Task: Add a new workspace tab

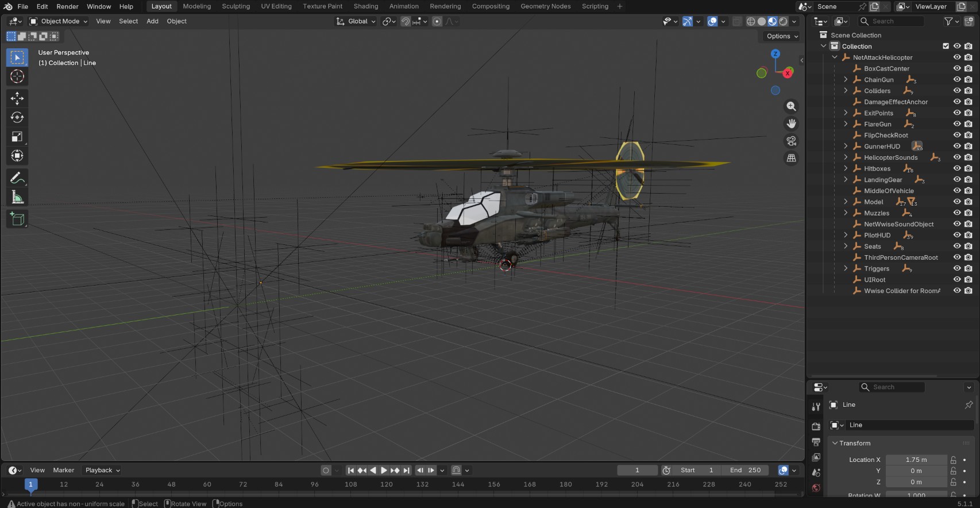Action: 620,6
